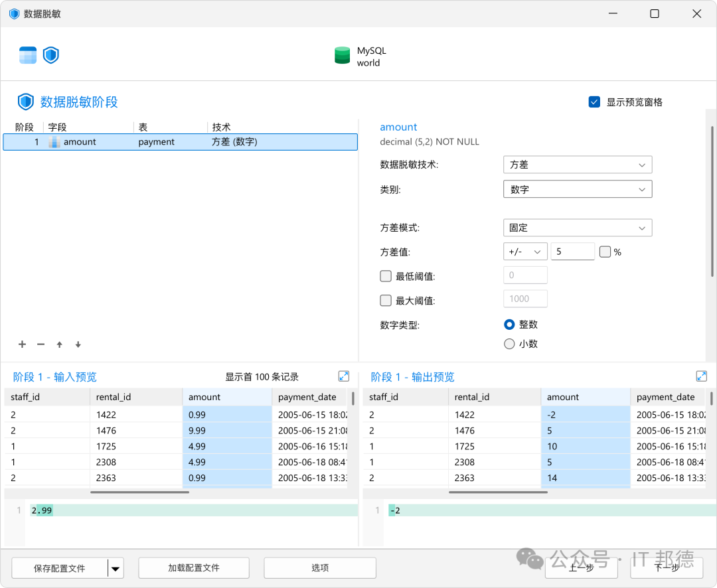Click the blue shield masking step icon
This screenshot has height=588, width=717.
click(50, 55)
